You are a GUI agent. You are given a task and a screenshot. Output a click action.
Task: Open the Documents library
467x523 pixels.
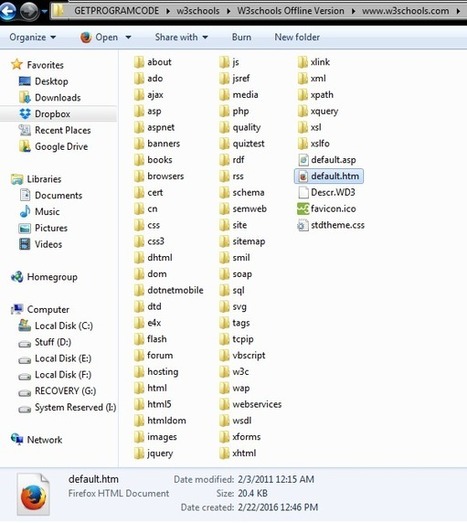click(51, 195)
